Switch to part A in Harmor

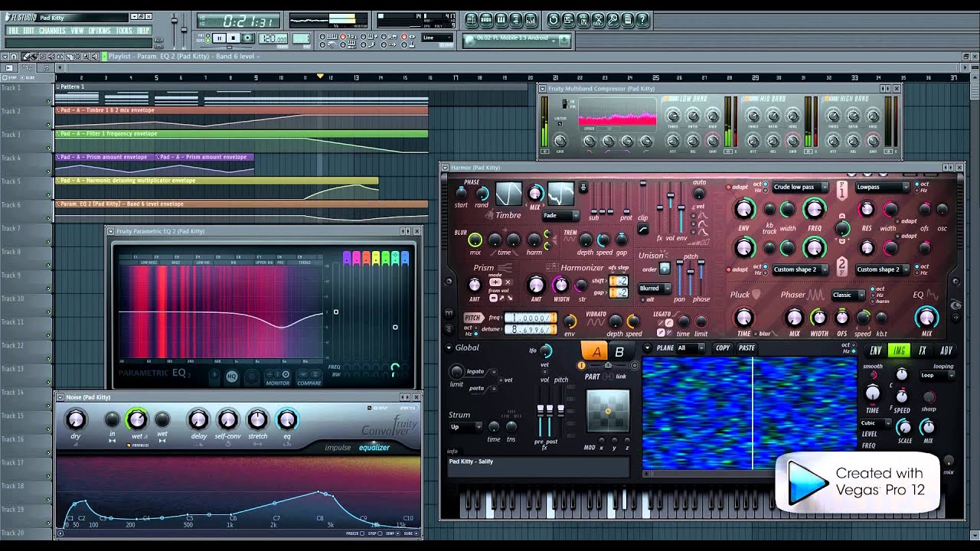tap(595, 351)
